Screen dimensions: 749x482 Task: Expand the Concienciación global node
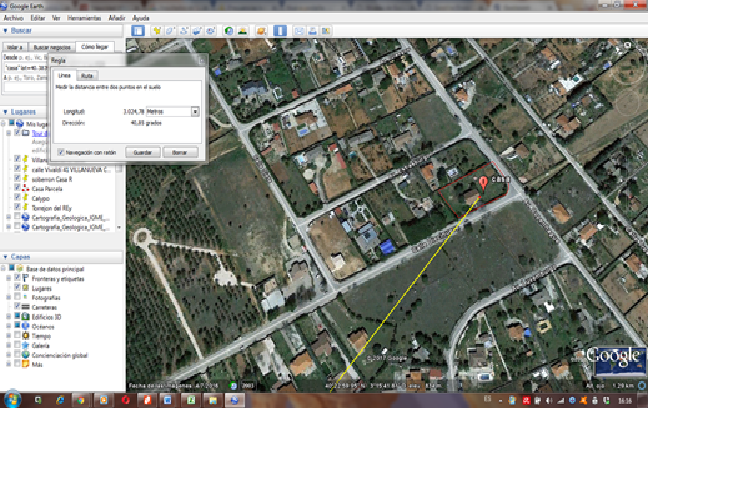[x=9, y=355]
